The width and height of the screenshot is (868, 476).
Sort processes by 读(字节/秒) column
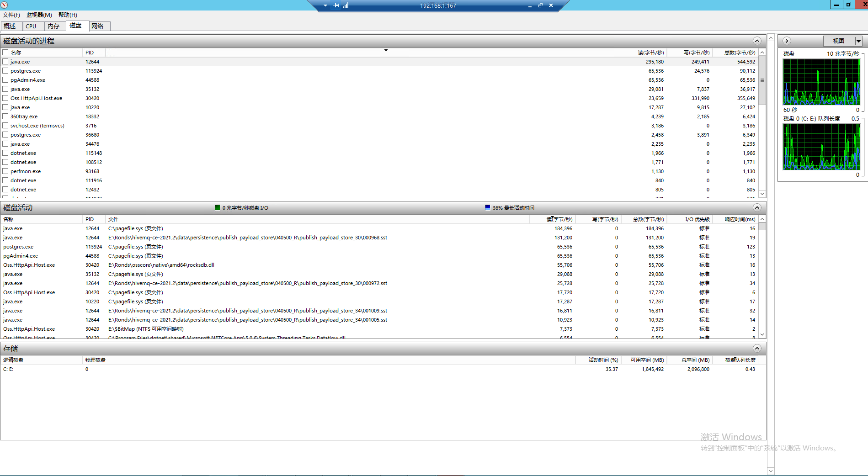point(651,53)
